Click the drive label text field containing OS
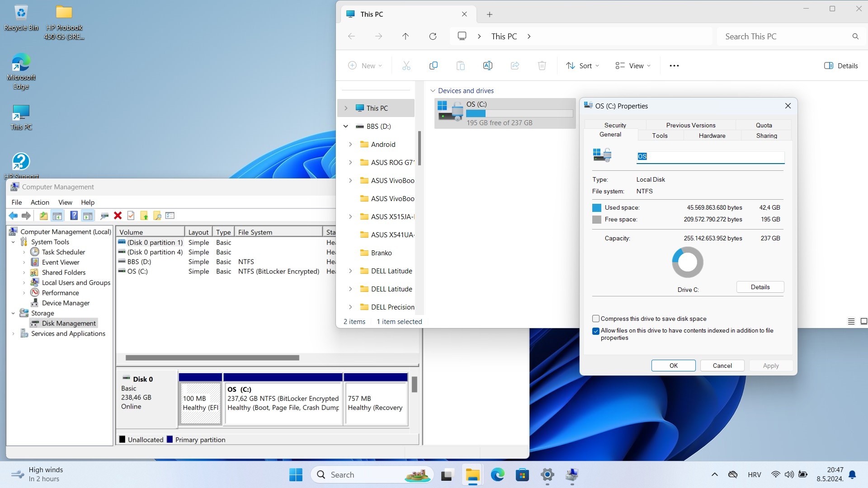 point(711,156)
